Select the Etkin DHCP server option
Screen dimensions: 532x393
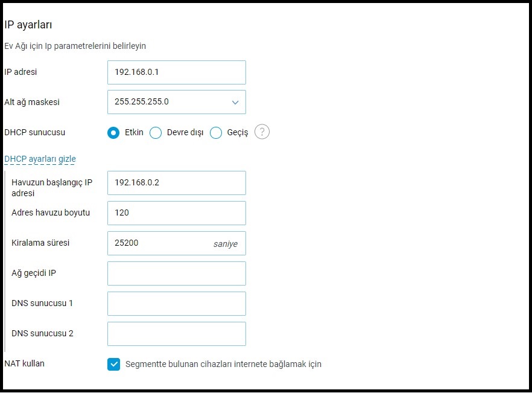(x=113, y=133)
